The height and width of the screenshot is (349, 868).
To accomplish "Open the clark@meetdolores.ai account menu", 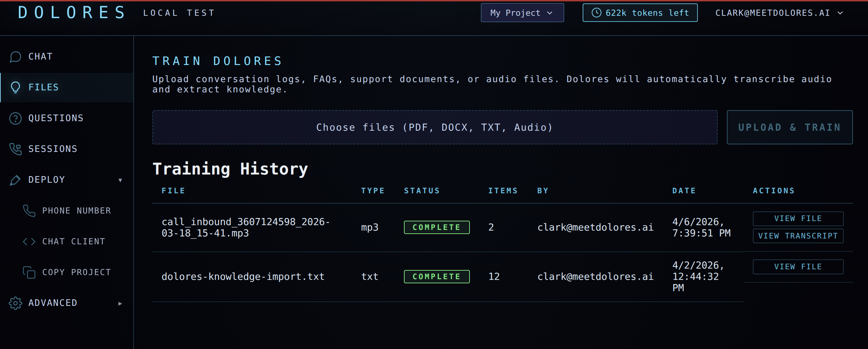I will (778, 13).
